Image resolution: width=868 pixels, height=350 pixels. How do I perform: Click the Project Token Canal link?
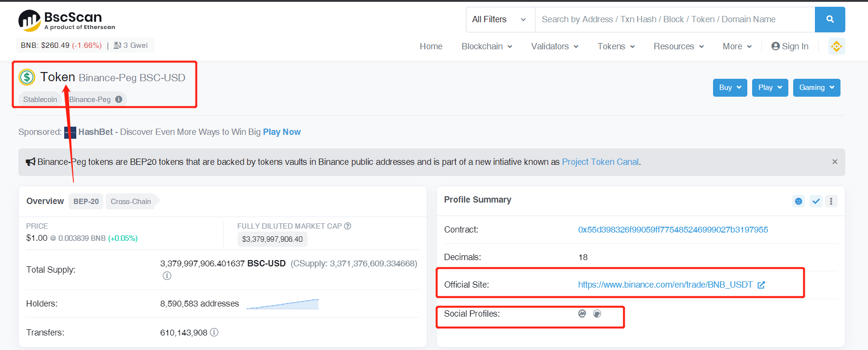tap(600, 162)
